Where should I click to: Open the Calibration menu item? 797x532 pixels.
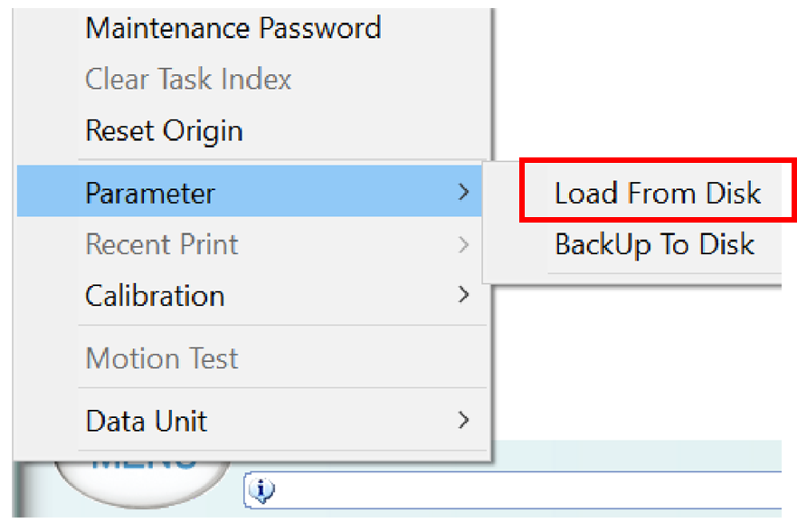(x=155, y=296)
